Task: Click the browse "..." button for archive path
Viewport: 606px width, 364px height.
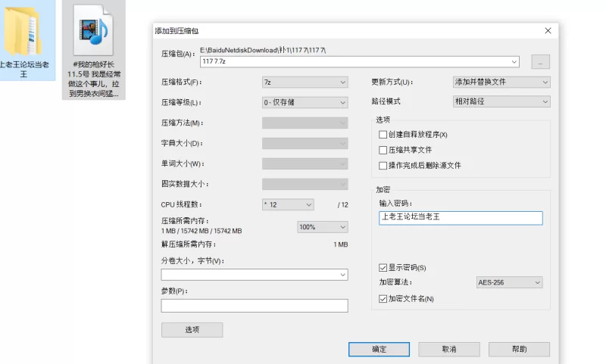Action: pos(540,62)
